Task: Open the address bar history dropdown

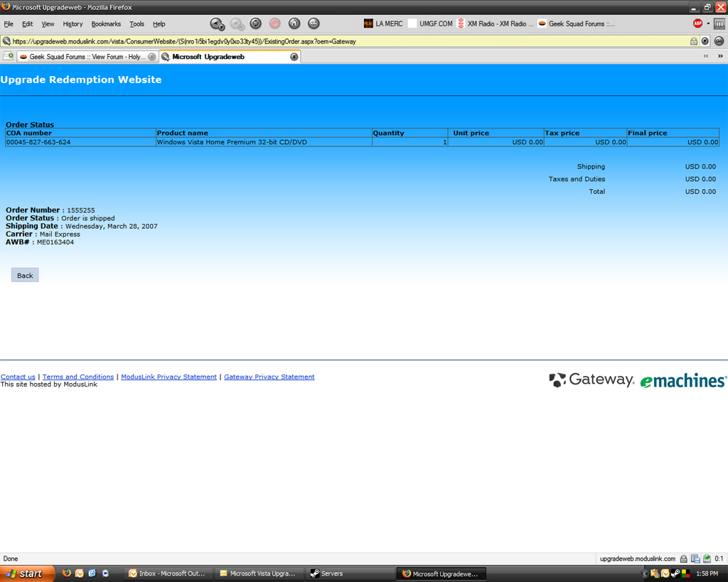Action: tap(705, 41)
